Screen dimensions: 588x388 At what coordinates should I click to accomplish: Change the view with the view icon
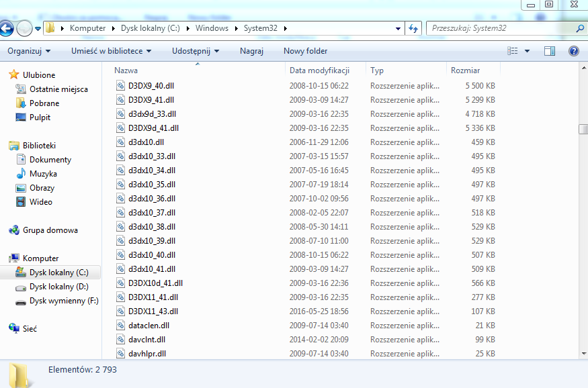(512, 51)
